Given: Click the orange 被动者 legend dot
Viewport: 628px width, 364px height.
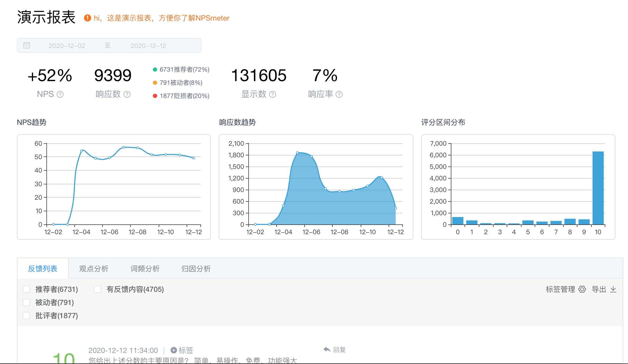Looking at the screenshot, I should click(155, 83).
